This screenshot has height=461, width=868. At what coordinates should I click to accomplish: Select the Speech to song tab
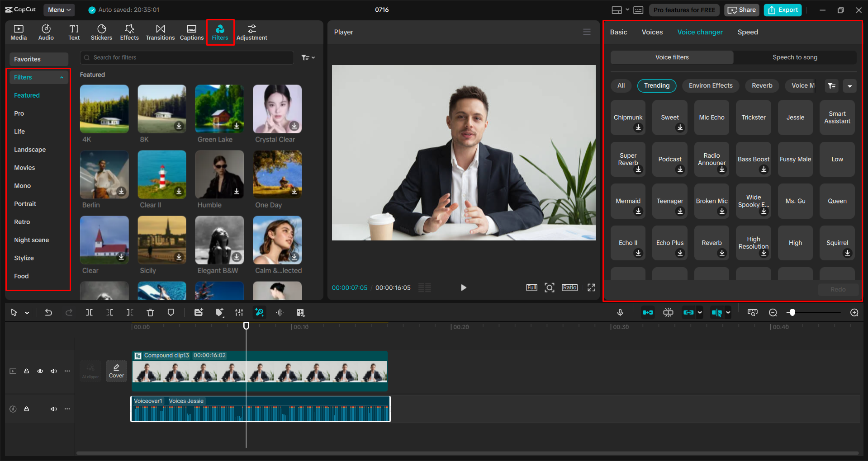(795, 57)
